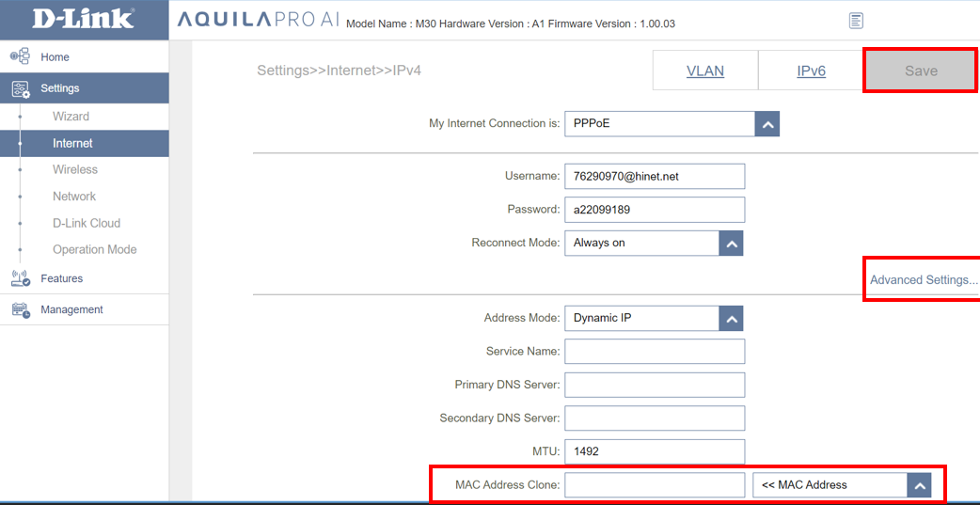
Task: Click the D-Link logo
Action: (x=84, y=20)
